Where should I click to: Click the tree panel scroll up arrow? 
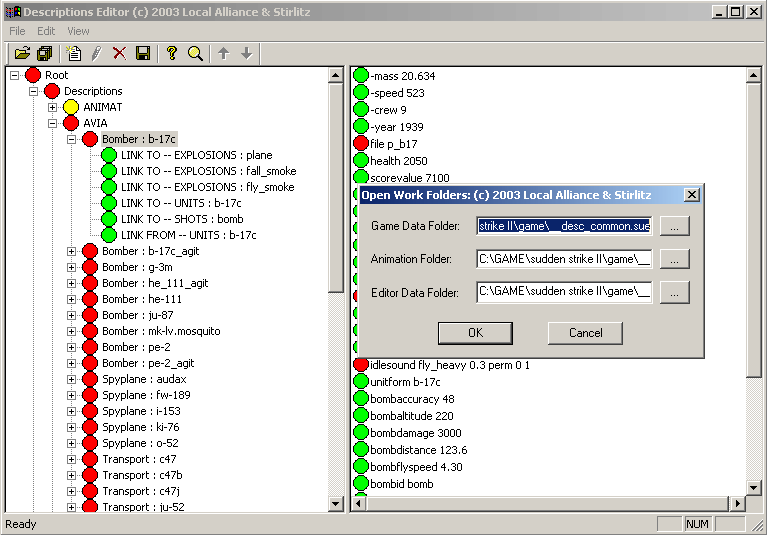336,75
